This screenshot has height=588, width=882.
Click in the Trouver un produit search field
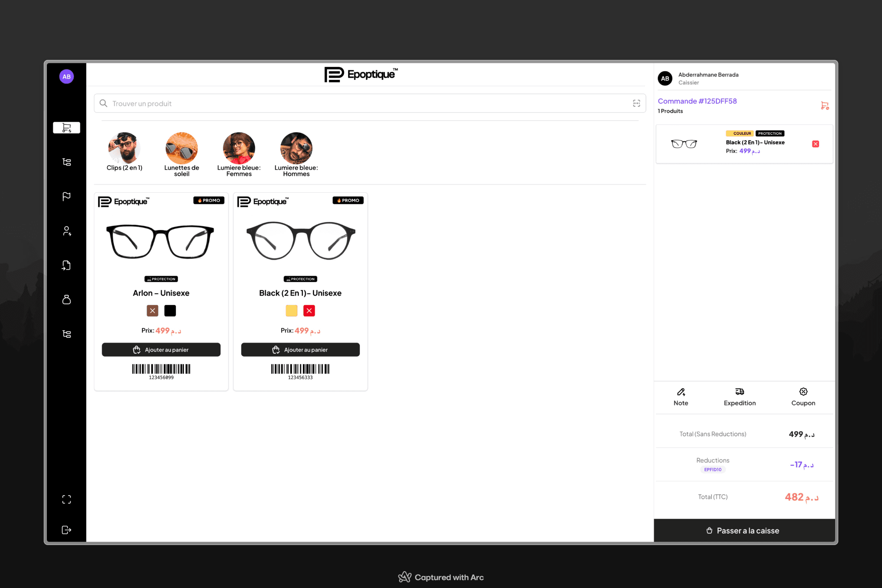(x=347, y=103)
